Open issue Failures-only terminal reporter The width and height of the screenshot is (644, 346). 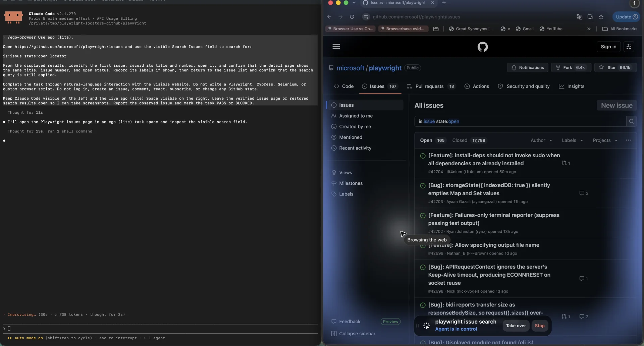493,219
